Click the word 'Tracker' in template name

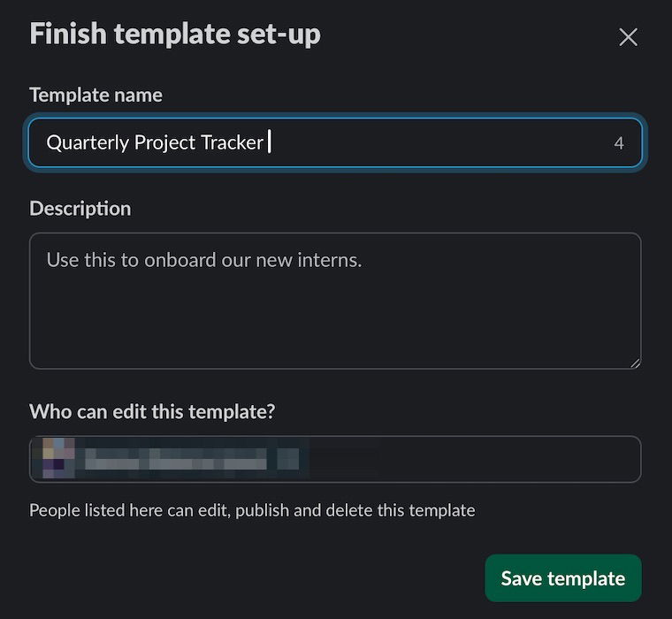[x=233, y=142]
